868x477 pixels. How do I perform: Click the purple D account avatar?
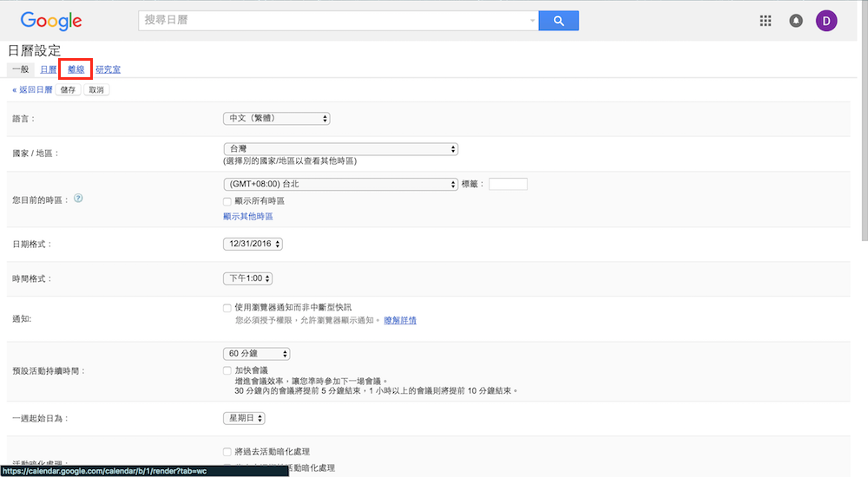click(x=826, y=21)
